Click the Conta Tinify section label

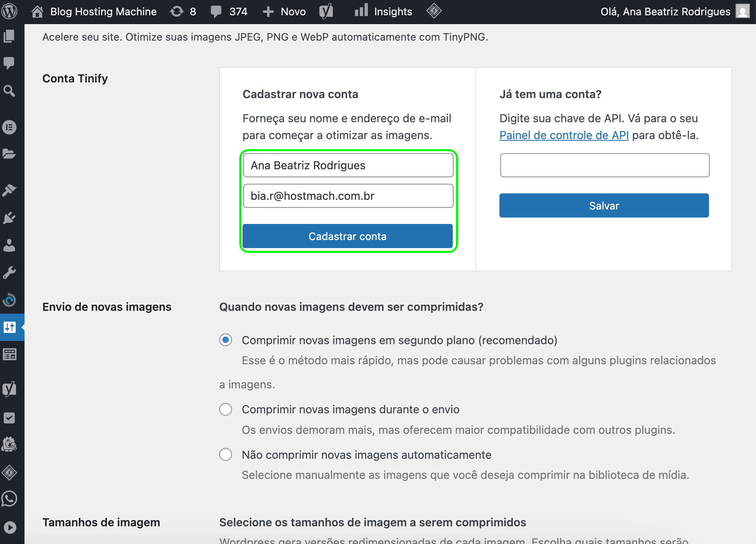[75, 78]
